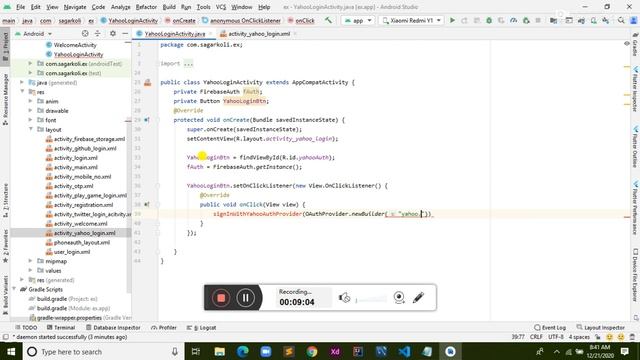Open Adobe XD from taskbar
Screen dimensions: 640x360
point(335,351)
